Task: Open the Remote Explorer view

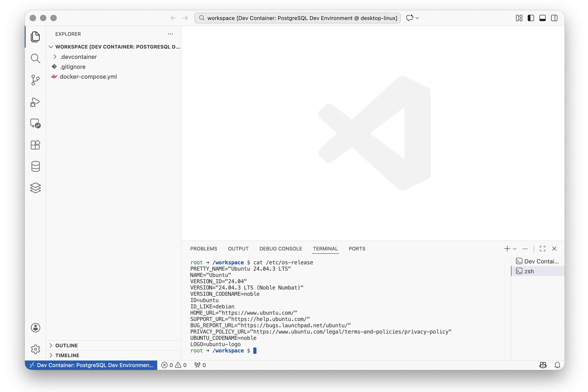Action: pyautogui.click(x=35, y=123)
